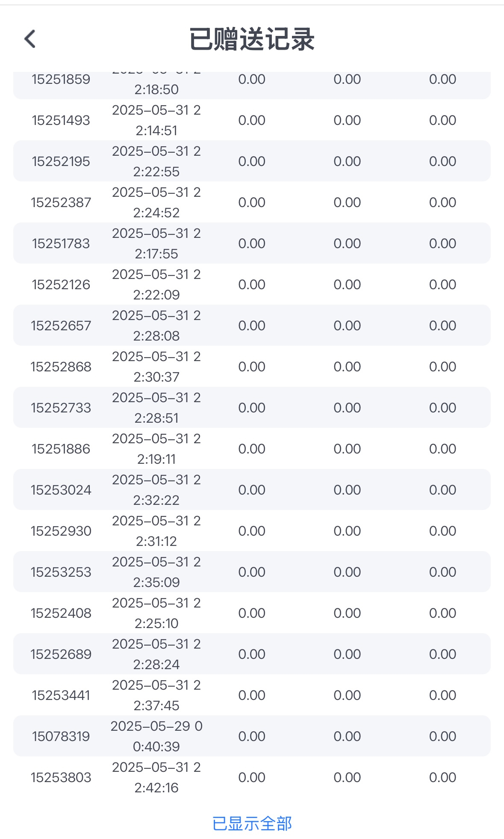The height and width of the screenshot is (839, 504).
Task: Select the record with ID 15251493
Action: pos(61,120)
